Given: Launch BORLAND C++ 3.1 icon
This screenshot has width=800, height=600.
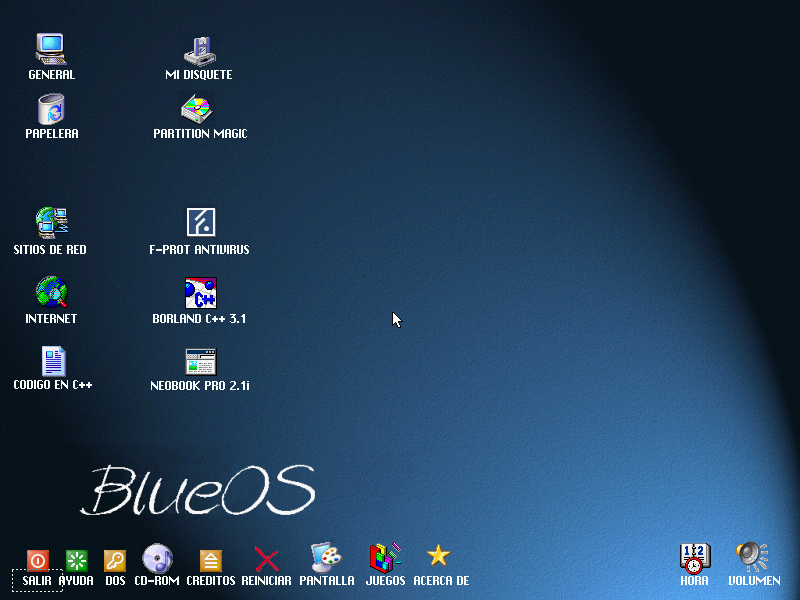Looking at the screenshot, I should (x=201, y=293).
